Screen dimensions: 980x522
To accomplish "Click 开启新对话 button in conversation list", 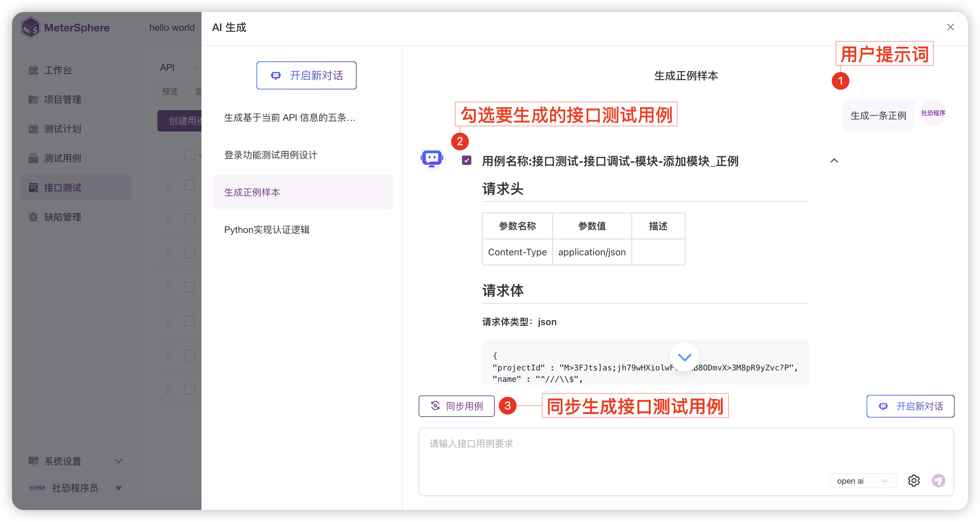I will pyautogui.click(x=306, y=75).
